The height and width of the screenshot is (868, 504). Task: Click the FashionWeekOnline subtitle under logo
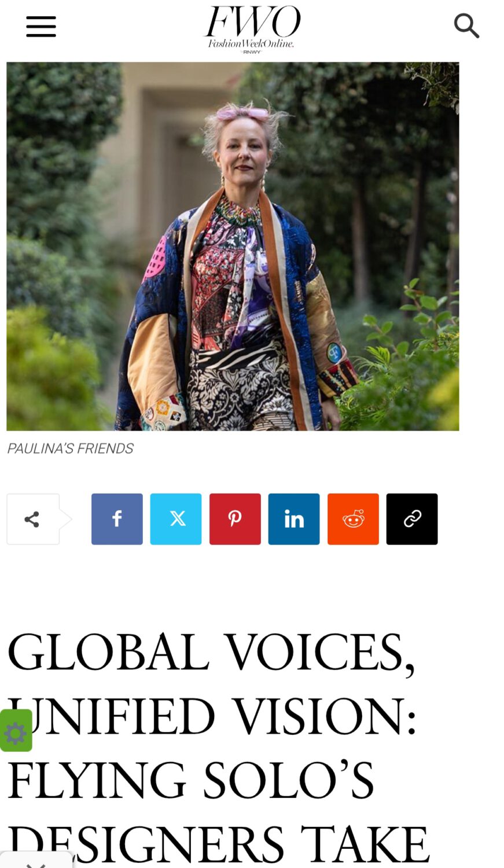pyautogui.click(x=251, y=43)
